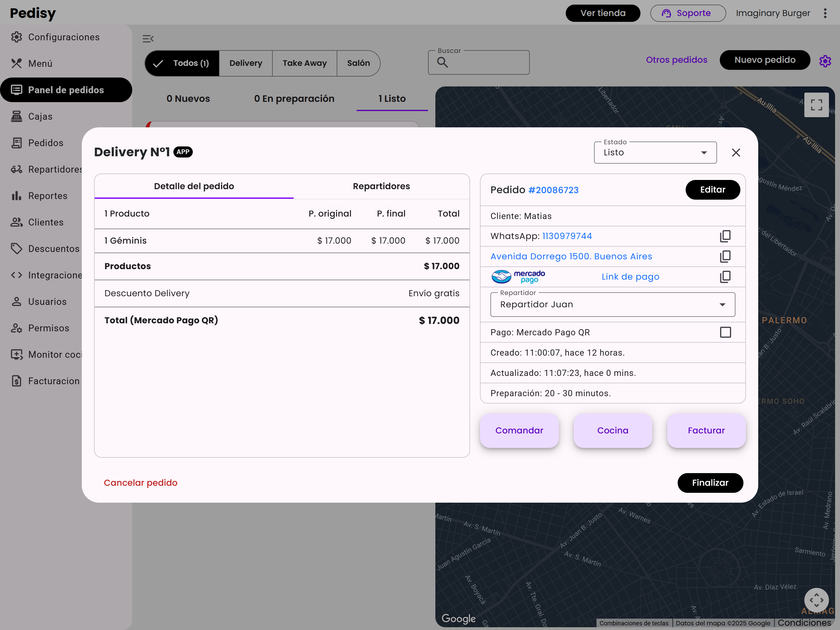Open the 0 En preparación tab
Screen dimensions: 840x630
(x=294, y=99)
